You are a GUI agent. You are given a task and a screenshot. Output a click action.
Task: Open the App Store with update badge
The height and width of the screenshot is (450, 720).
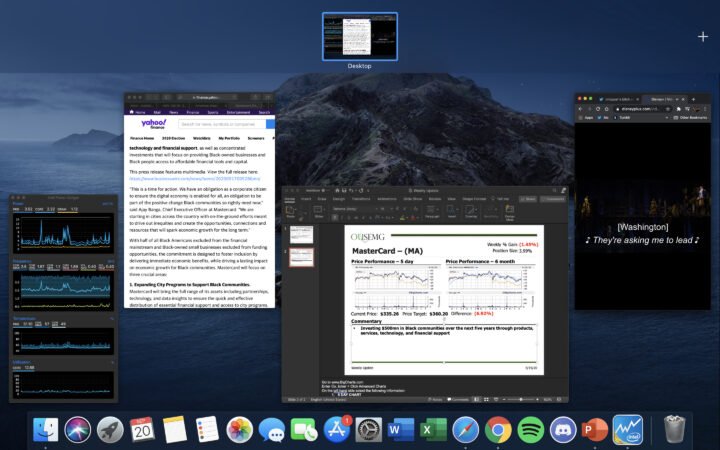point(337,430)
